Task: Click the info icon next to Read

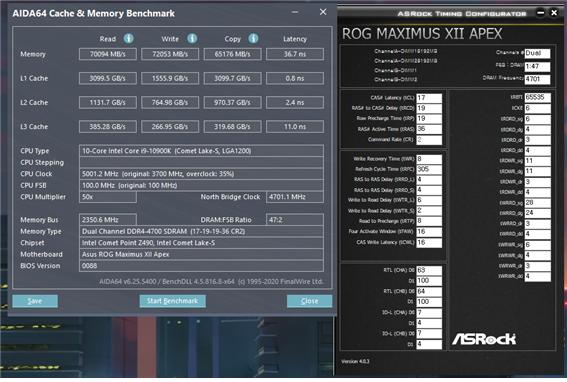Action: click(128, 38)
